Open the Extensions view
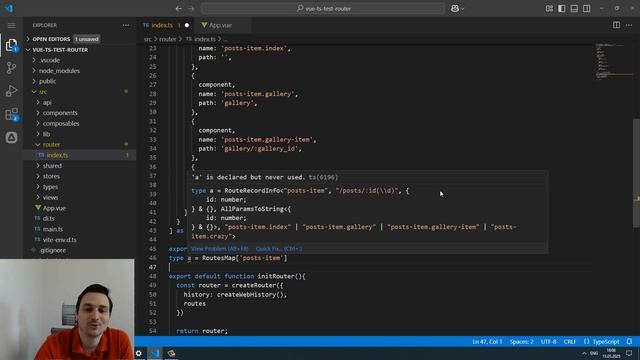Viewport: 640px width, 360px height. click(x=11, y=114)
